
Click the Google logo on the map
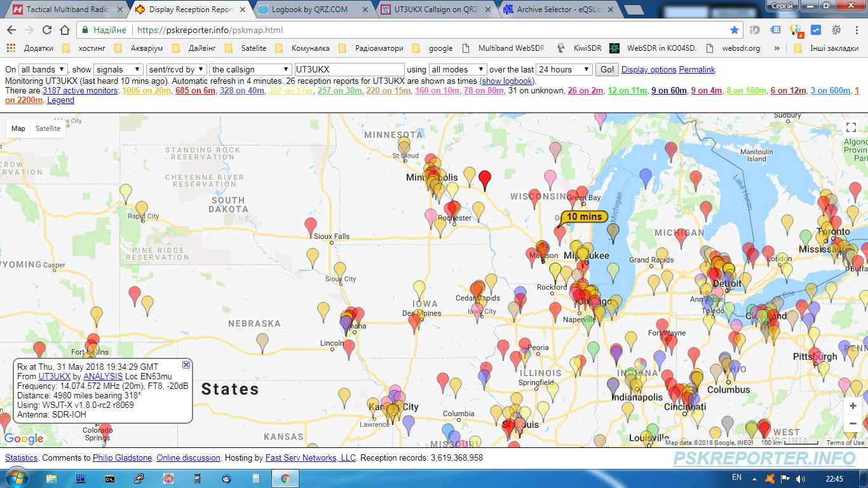[24, 438]
